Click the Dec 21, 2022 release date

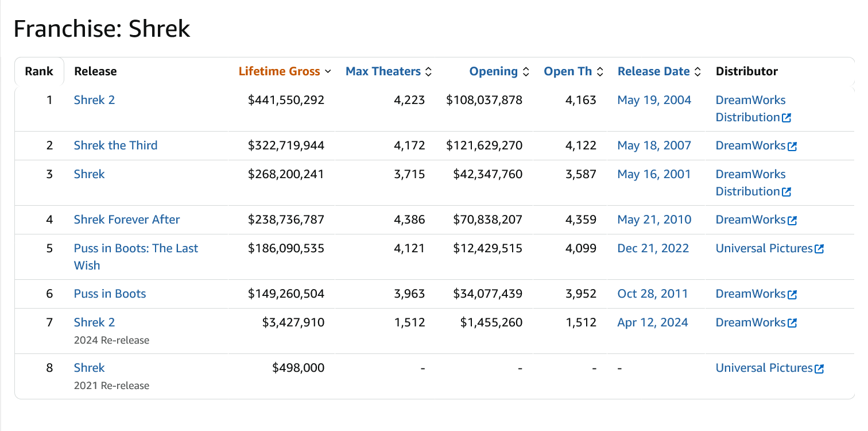click(653, 248)
